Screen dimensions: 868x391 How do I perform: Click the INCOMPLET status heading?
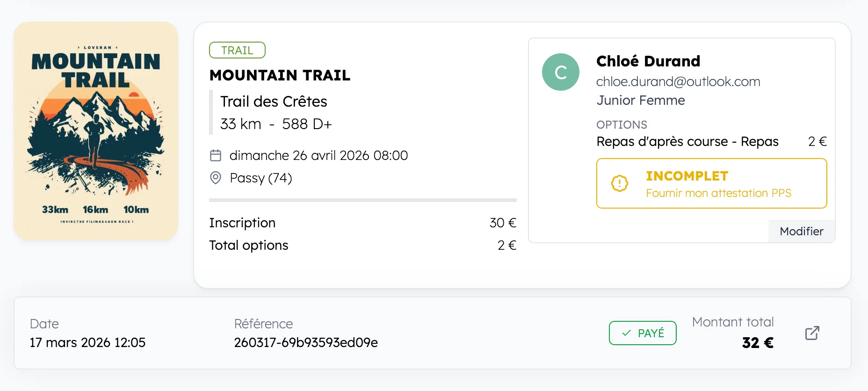click(687, 176)
